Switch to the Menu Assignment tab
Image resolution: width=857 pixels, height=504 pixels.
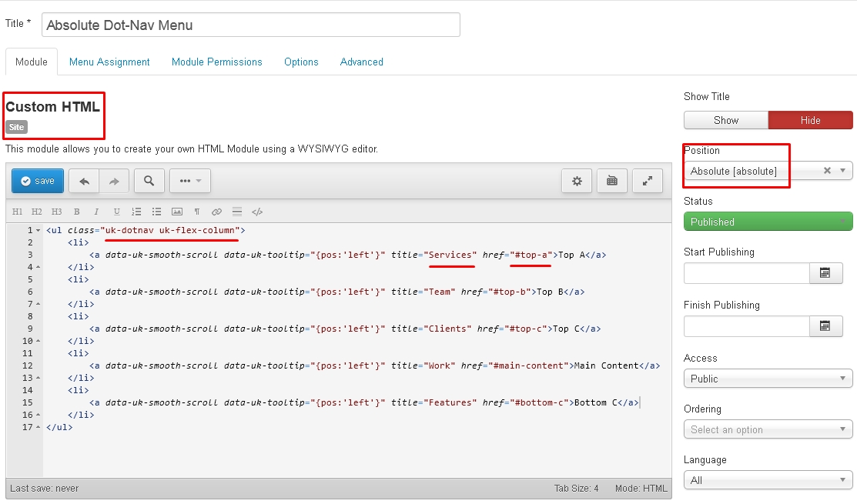point(109,62)
